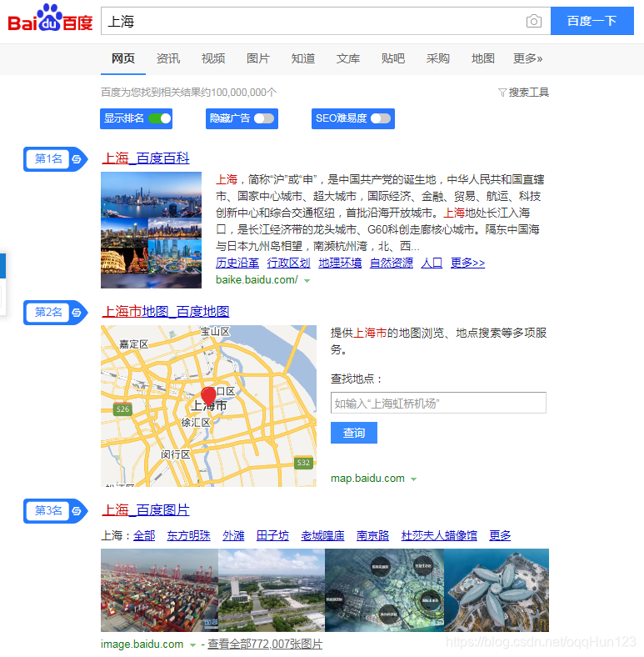Switch to the 资讯 tab

tap(168, 58)
